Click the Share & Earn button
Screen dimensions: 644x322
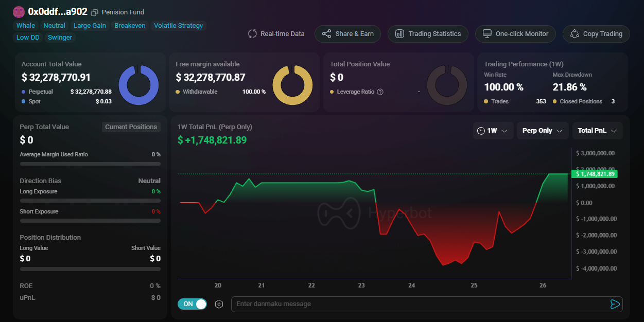pyautogui.click(x=347, y=34)
